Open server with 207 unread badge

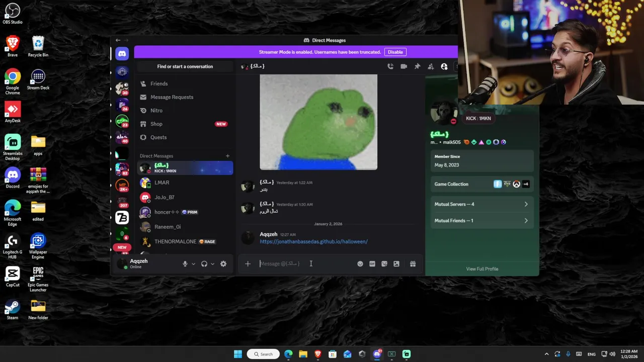(x=122, y=201)
